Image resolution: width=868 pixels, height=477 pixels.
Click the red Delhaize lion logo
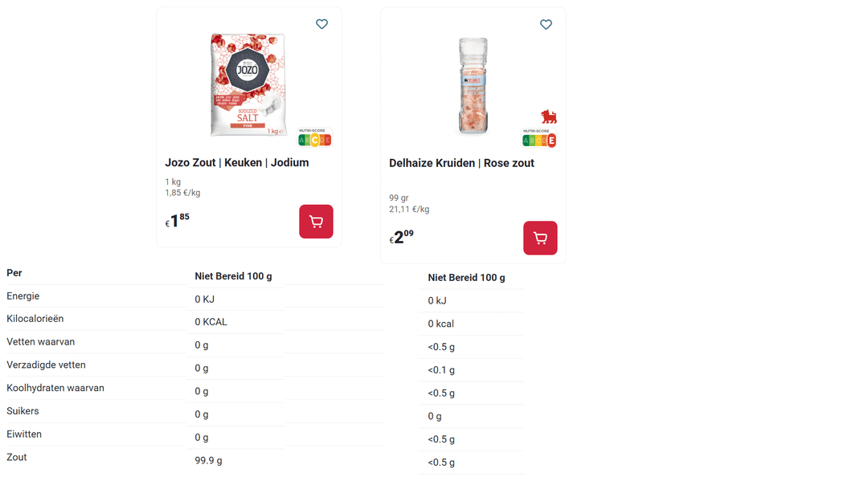pyautogui.click(x=549, y=116)
